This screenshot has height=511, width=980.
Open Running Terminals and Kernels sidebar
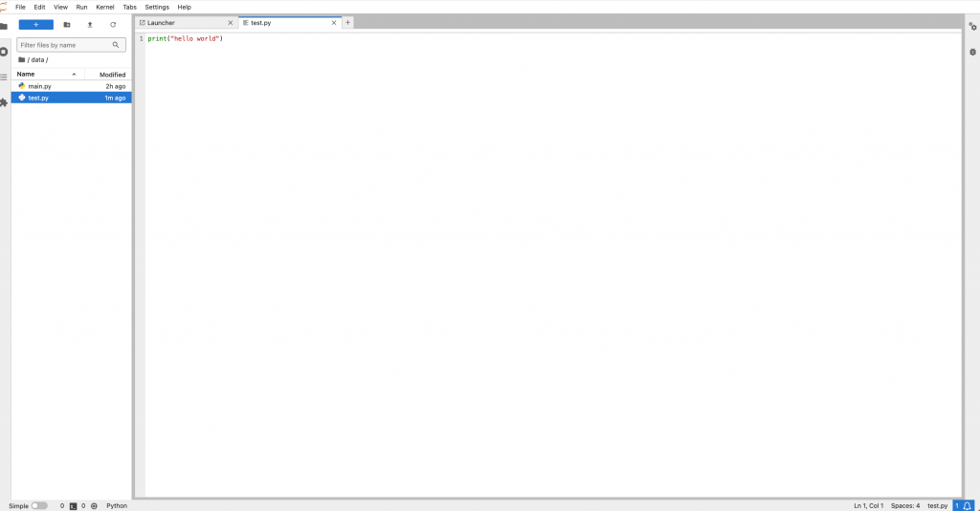click(x=4, y=52)
